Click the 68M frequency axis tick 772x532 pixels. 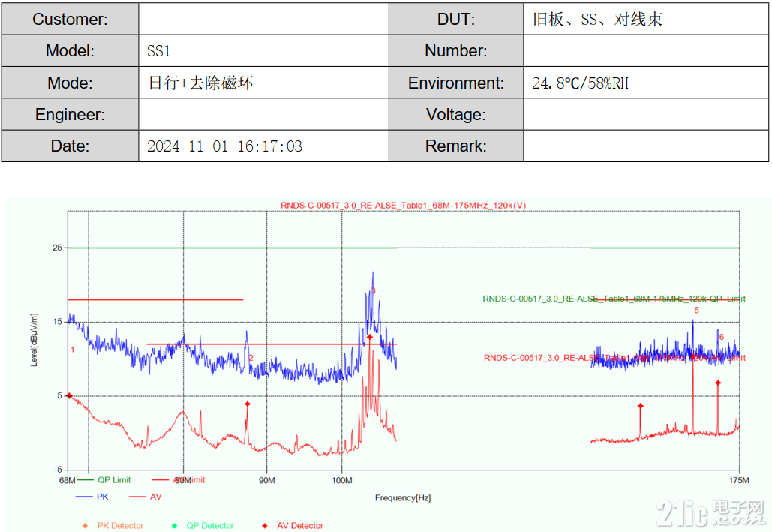click(67, 480)
